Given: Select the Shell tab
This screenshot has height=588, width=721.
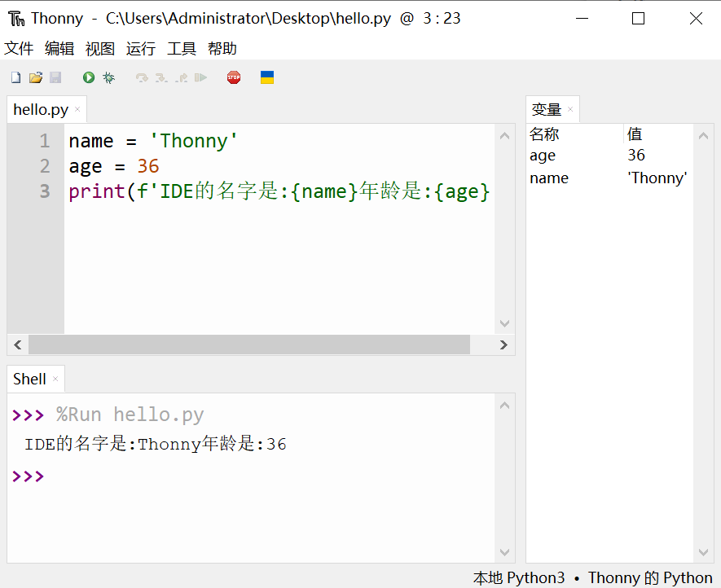Looking at the screenshot, I should click(x=29, y=379).
